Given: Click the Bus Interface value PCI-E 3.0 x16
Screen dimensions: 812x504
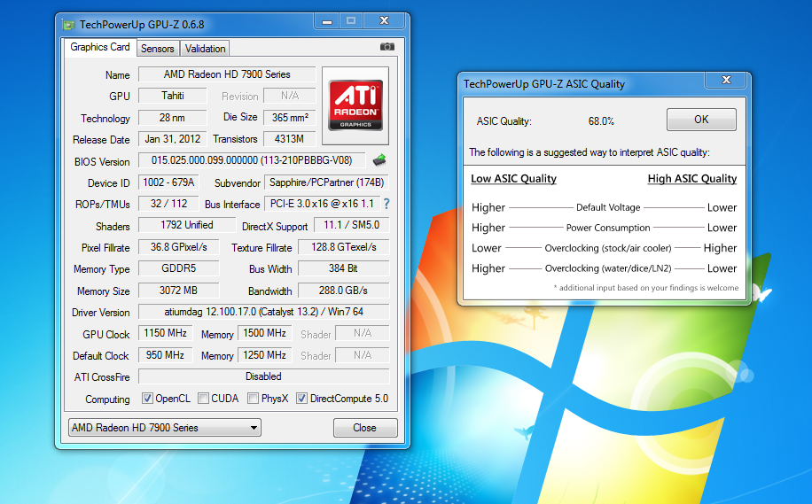Looking at the screenshot, I should point(322,204).
